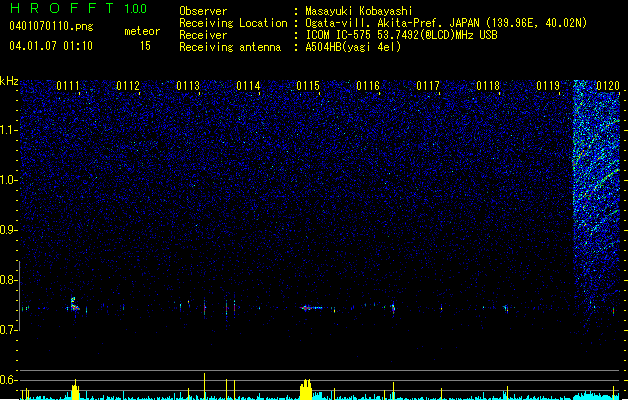Click the time marker 0119
Viewport: 629px width, 400px height.
548,86
